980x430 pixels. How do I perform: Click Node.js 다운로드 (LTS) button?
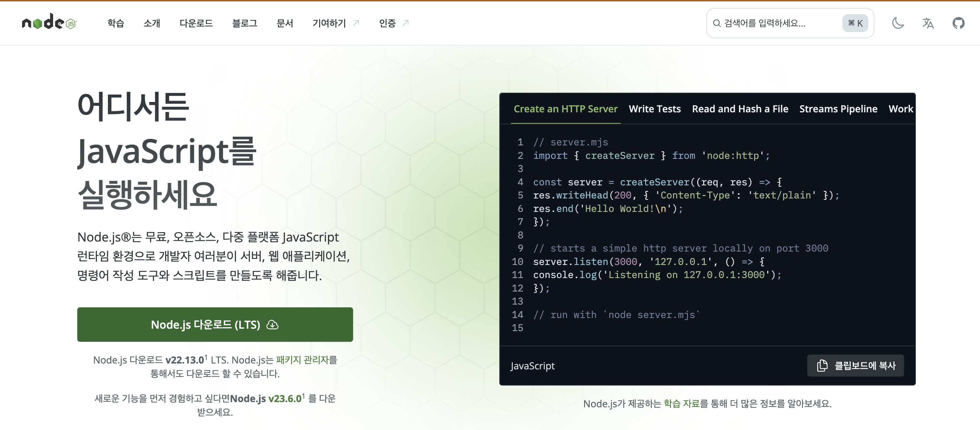click(x=206, y=325)
